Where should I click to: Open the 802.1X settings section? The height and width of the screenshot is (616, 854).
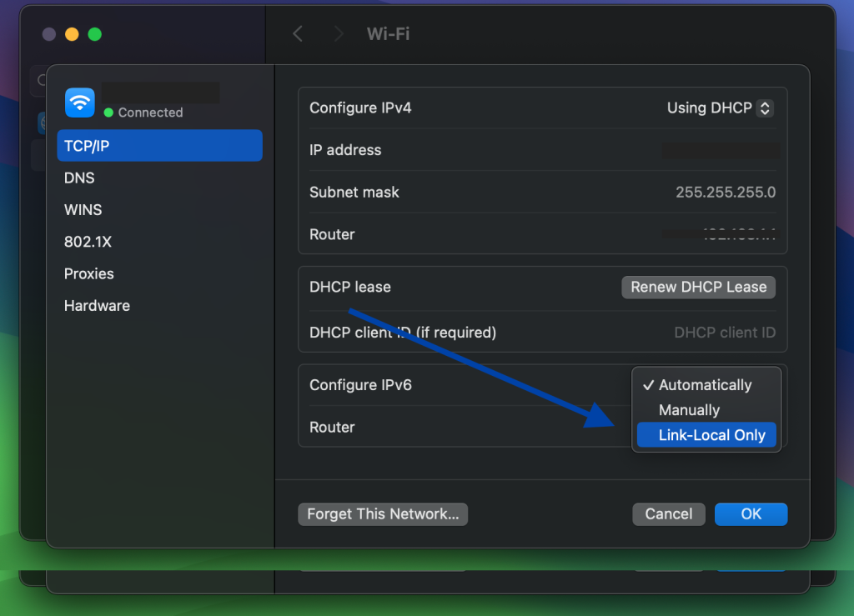[x=86, y=242]
